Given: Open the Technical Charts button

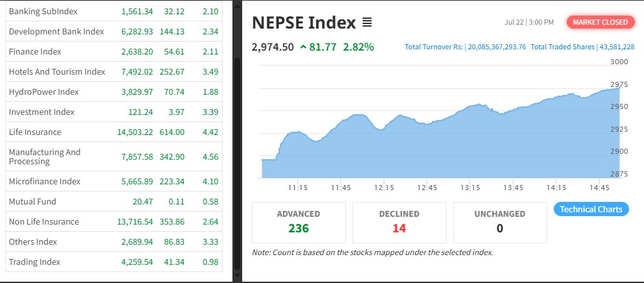Looking at the screenshot, I should (x=591, y=209).
